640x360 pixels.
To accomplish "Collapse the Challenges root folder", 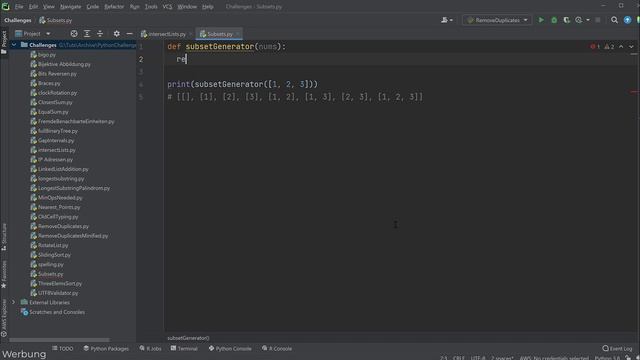I will point(14,45).
